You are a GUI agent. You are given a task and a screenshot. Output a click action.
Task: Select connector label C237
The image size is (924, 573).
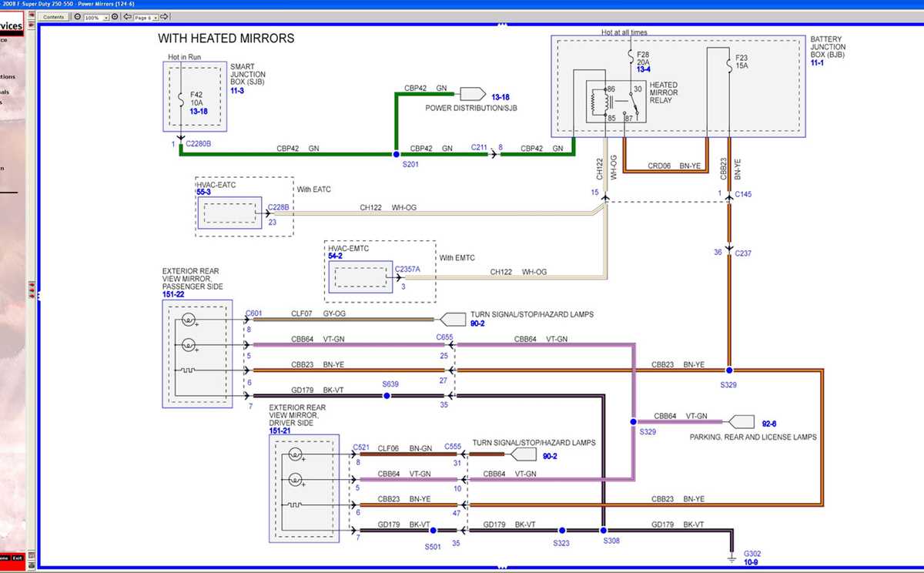[x=743, y=252]
